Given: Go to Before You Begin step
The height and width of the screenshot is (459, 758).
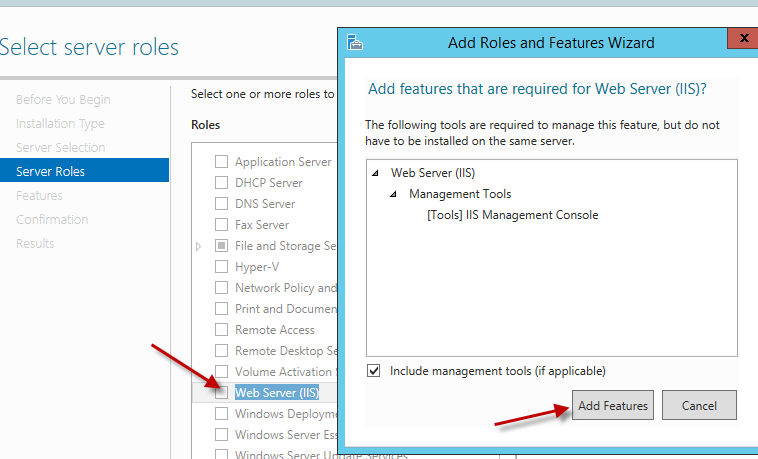Looking at the screenshot, I should pos(63,100).
